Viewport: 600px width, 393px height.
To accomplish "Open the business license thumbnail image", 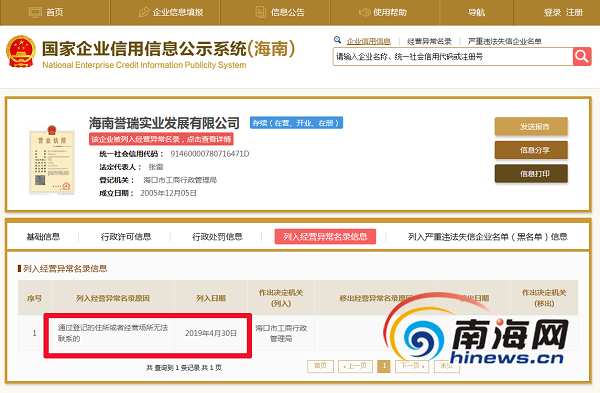I will [52, 160].
